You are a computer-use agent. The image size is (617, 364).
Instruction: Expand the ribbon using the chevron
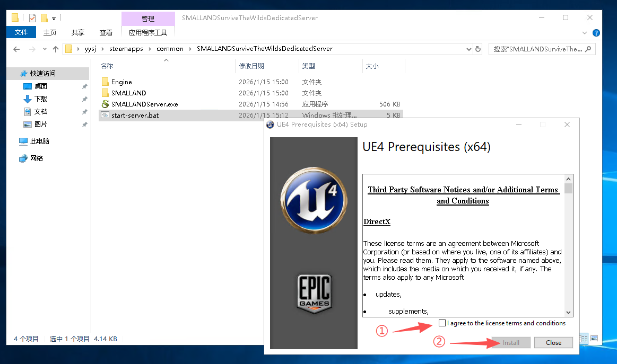pyautogui.click(x=585, y=33)
